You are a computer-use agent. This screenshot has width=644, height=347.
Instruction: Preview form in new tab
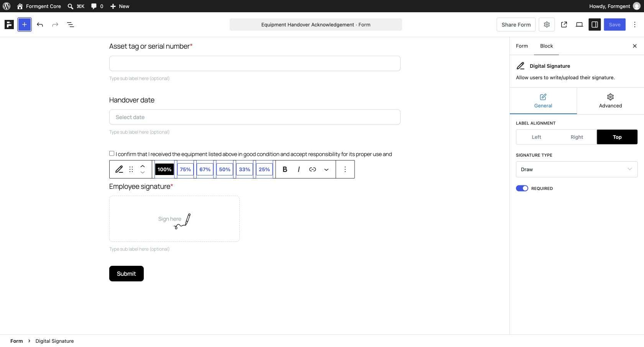click(564, 25)
